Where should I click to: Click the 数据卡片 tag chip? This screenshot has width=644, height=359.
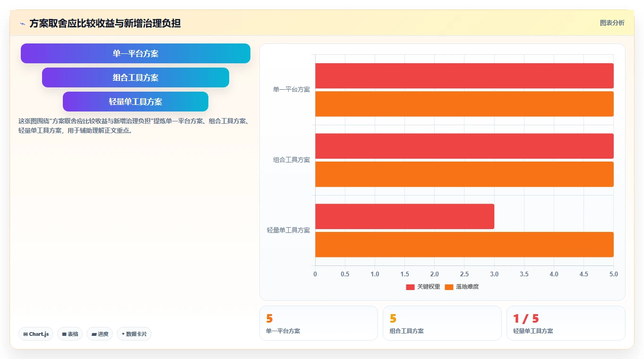(134, 334)
